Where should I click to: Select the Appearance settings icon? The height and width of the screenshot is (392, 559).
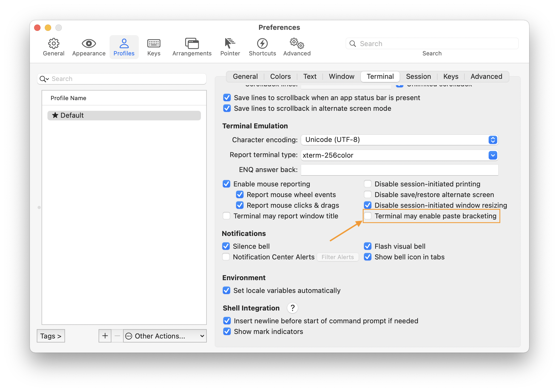(88, 47)
